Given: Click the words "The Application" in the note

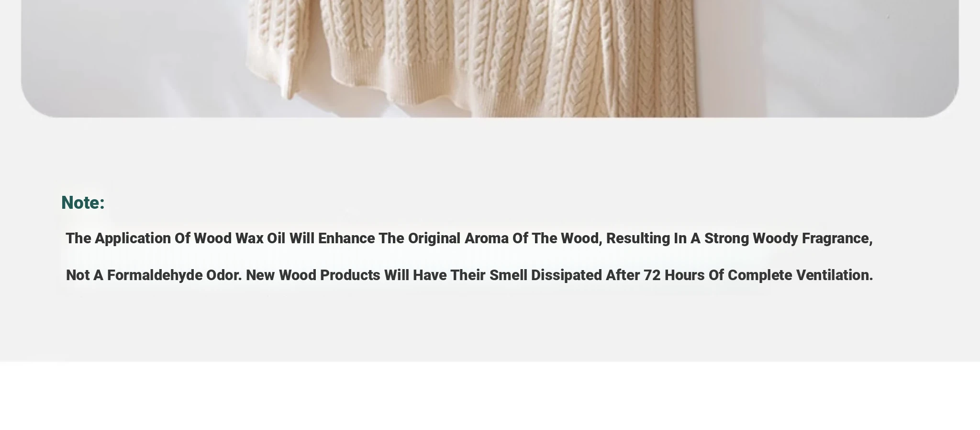Looking at the screenshot, I should (118, 238).
